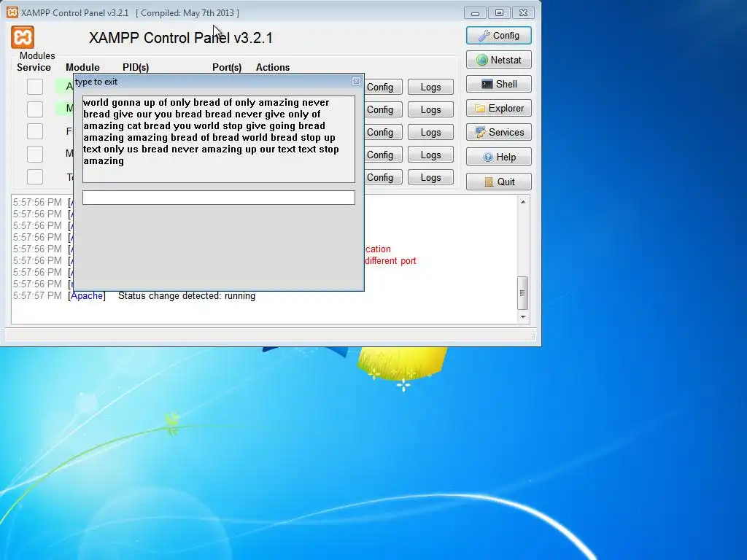Open the Services button
Viewport: 747px width, 560px height.
(x=499, y=133)
